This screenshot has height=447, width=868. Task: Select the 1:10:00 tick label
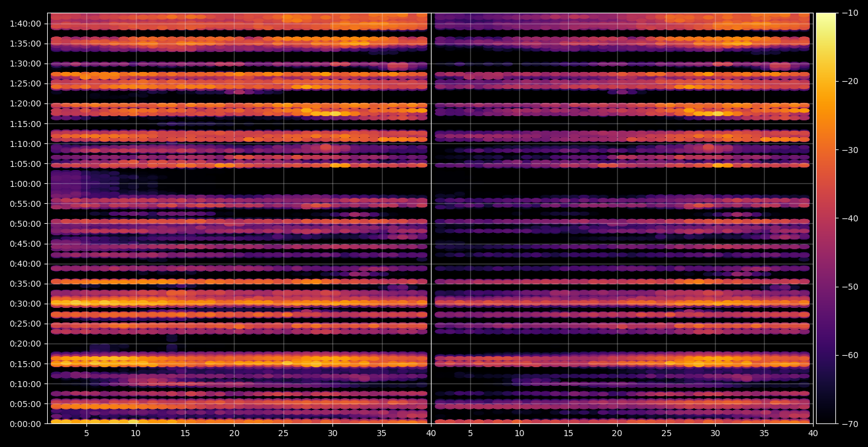click(x=25, y=144)
